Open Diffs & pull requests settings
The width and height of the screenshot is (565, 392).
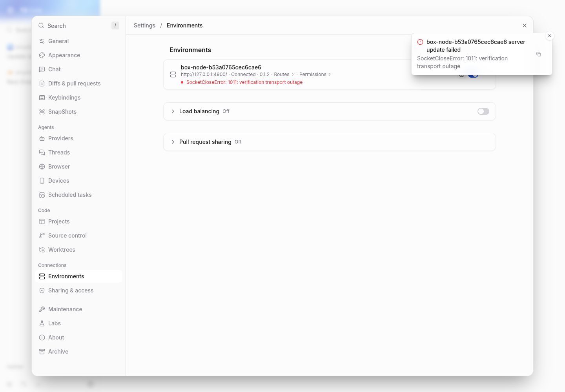(x=78, y=83)
